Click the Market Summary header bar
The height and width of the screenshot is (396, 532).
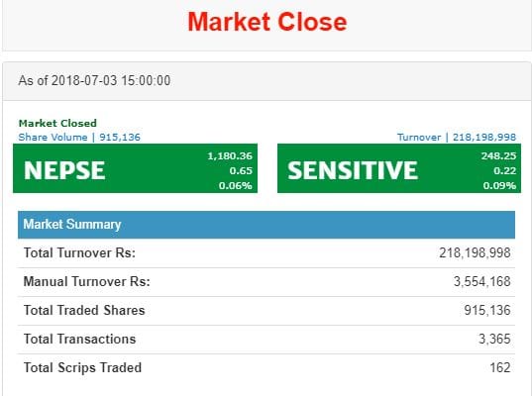(x=266, y=225)
